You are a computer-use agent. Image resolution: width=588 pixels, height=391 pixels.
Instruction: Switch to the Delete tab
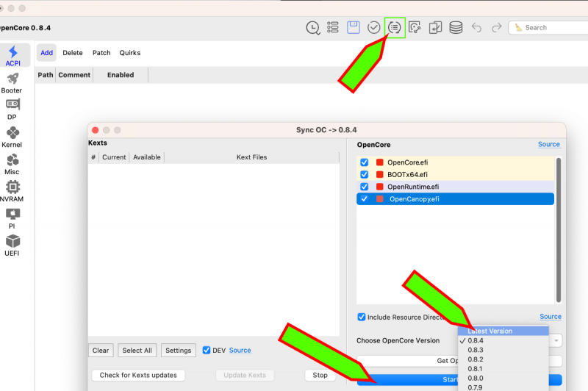(72, 53)
